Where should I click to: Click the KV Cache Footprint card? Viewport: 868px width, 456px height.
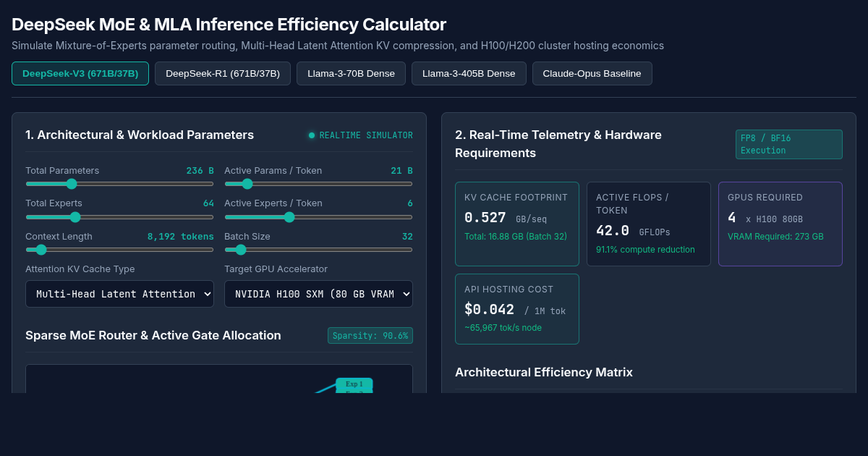(x=517, y=224)
